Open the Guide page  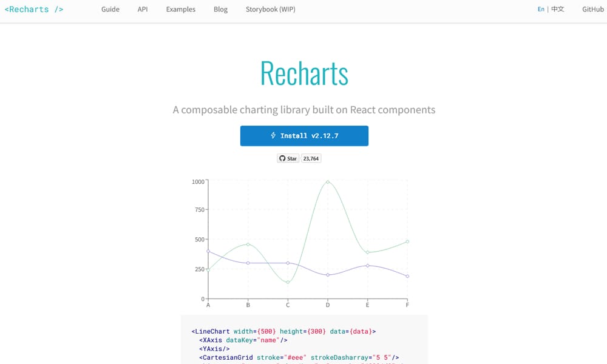[110, 10]
